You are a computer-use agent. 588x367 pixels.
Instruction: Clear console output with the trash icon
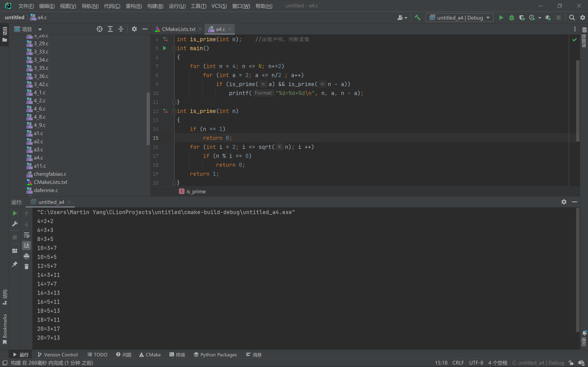pyautogui.click(x=27, y=266)
